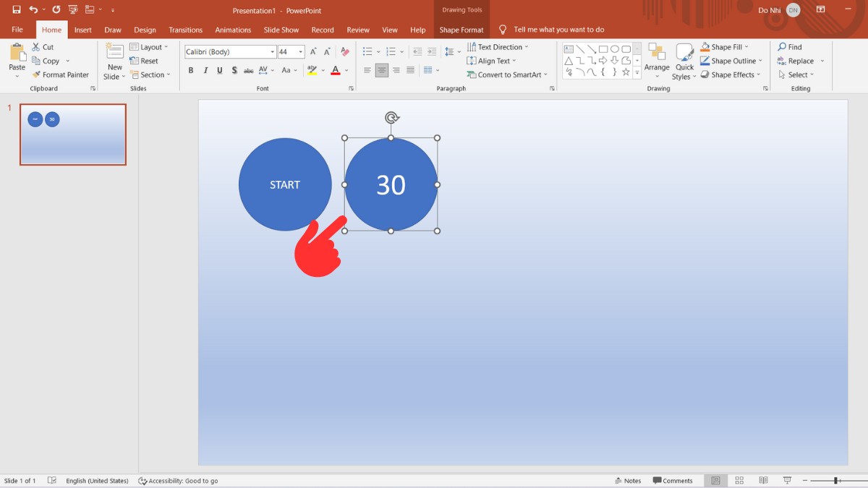868x488 pixels.
Task: Select the slide 1 thumbnail
Action: [73, 134]
